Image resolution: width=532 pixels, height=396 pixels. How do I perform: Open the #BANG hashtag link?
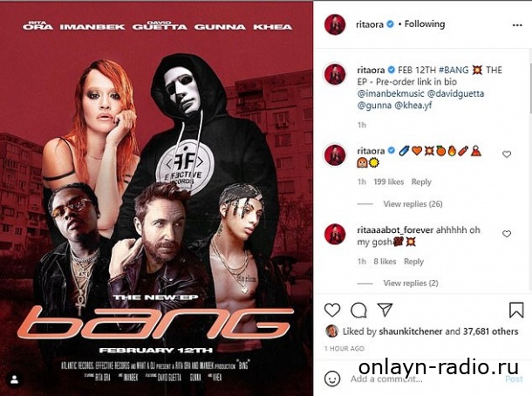pos(454,71)
